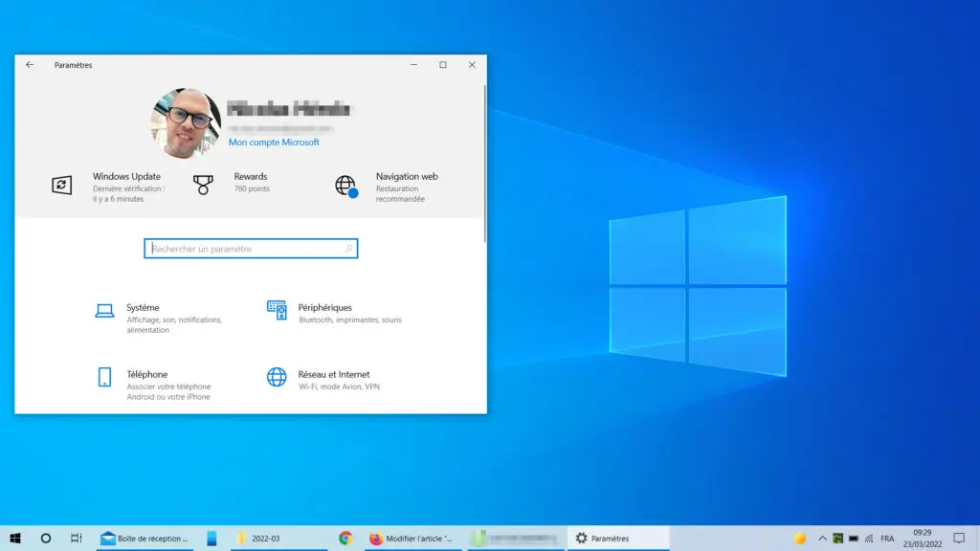Click the Navigation web title

pyautogui.click(x=407, y=177)
